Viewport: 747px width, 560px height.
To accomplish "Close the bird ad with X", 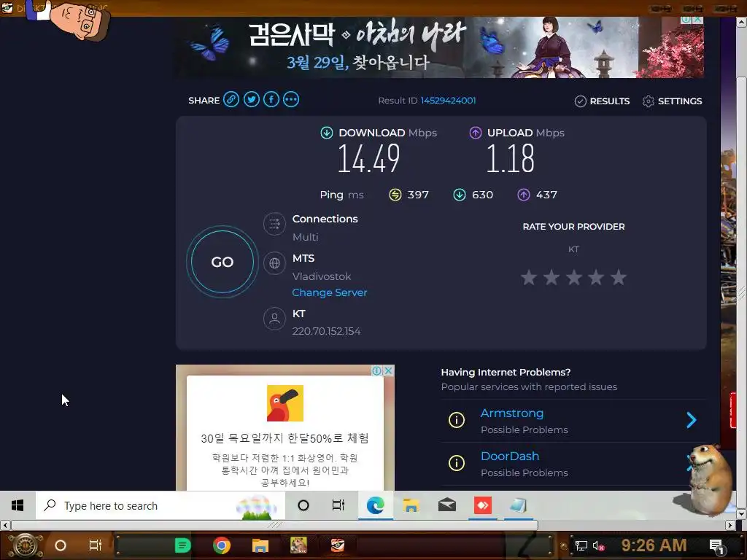I will coord(389,370).
